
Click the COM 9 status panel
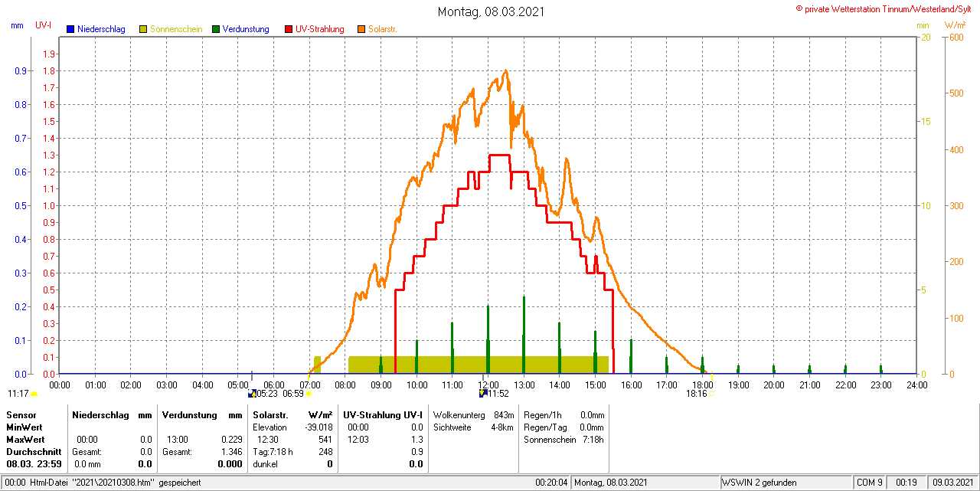coord(870,483)
